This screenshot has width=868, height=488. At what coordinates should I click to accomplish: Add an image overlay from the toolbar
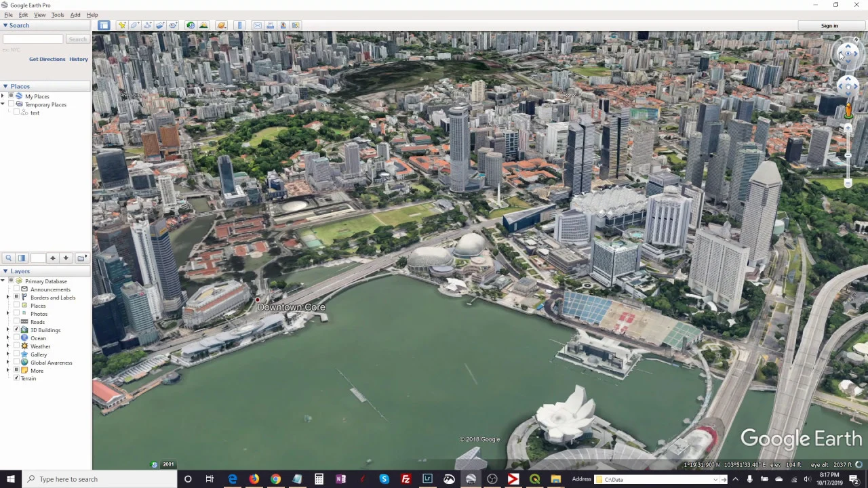[x=160, y=26]
